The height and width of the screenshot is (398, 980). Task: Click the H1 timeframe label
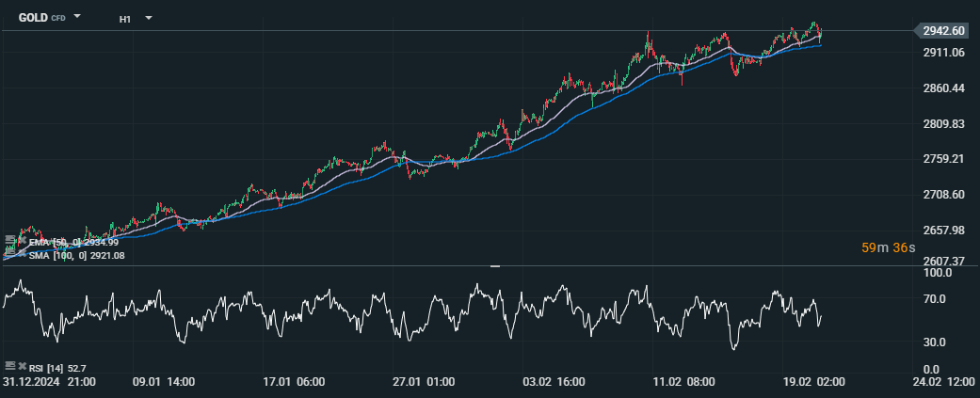point(125,19)
